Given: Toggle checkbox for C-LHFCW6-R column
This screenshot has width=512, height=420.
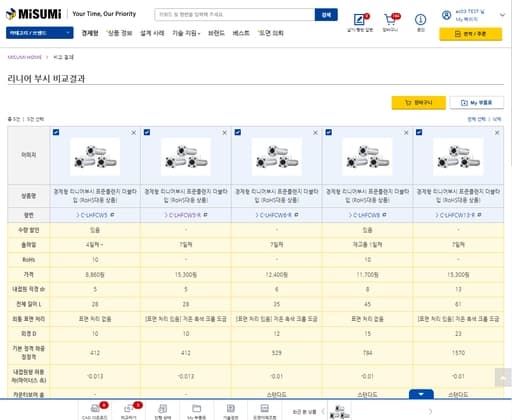Looking at the screenshot, I should pyautogui.click(x=238, y=132).
